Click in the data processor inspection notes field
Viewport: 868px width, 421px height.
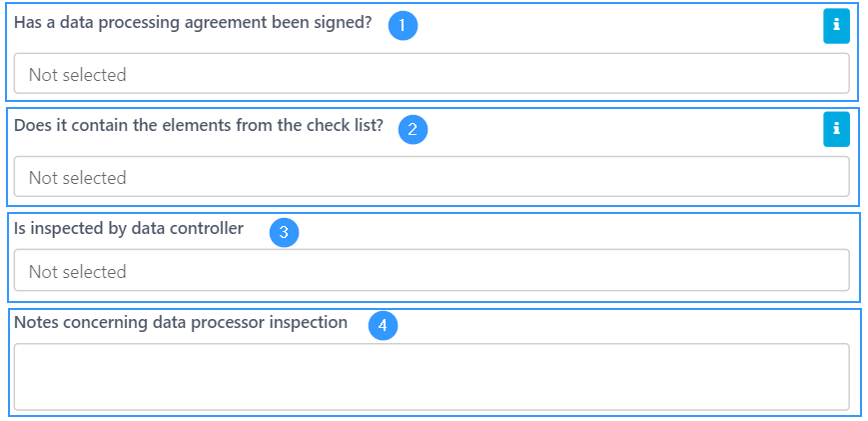pos(432,377)
